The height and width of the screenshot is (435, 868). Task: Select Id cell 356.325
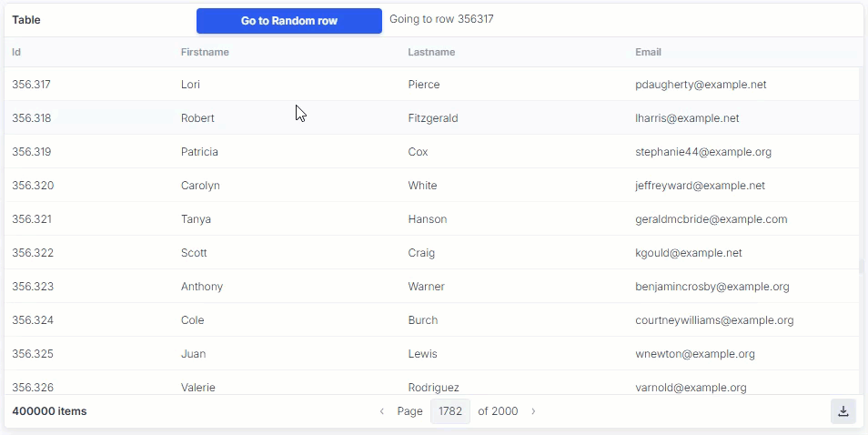[x=33, y=354]
